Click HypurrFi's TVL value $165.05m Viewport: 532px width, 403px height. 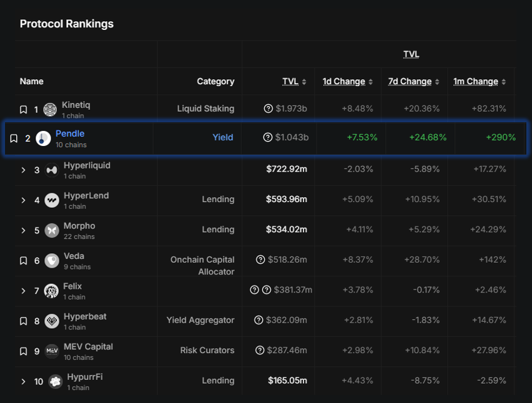(288, 381)
